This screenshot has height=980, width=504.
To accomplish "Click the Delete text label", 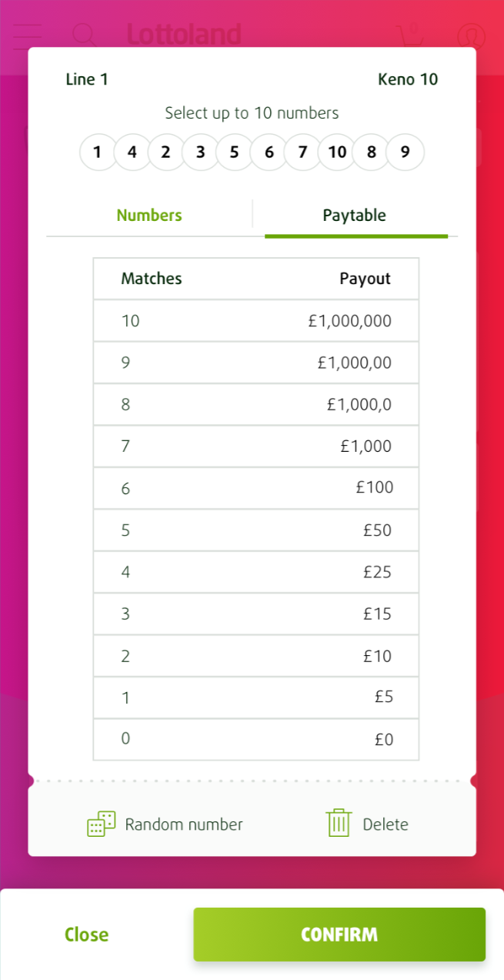I will click(x=385, y=824).
